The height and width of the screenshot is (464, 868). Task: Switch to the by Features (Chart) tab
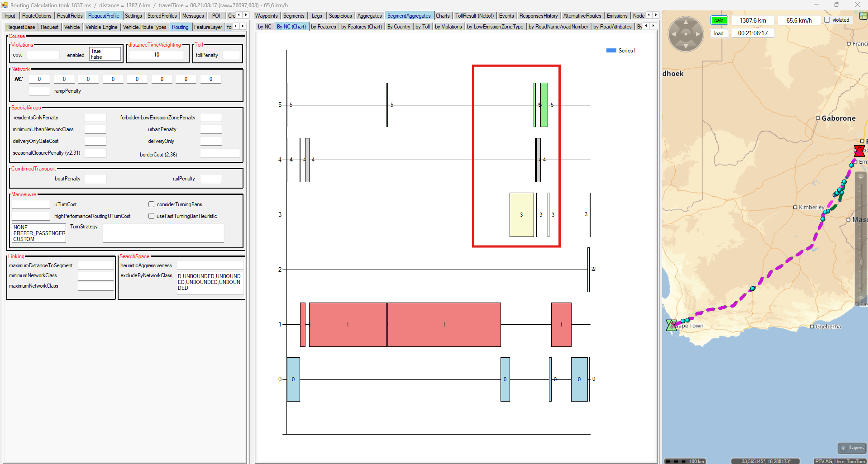[361, 27]
